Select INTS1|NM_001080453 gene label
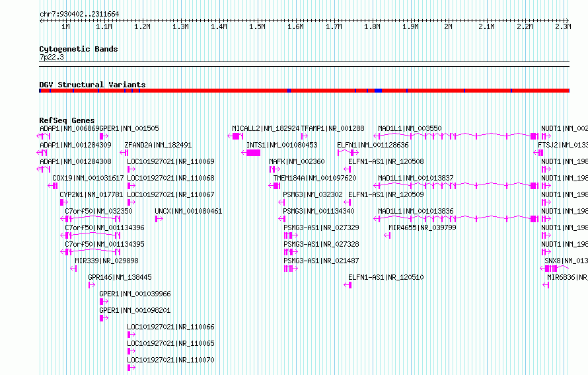588x375 pixels. [281, 145]
